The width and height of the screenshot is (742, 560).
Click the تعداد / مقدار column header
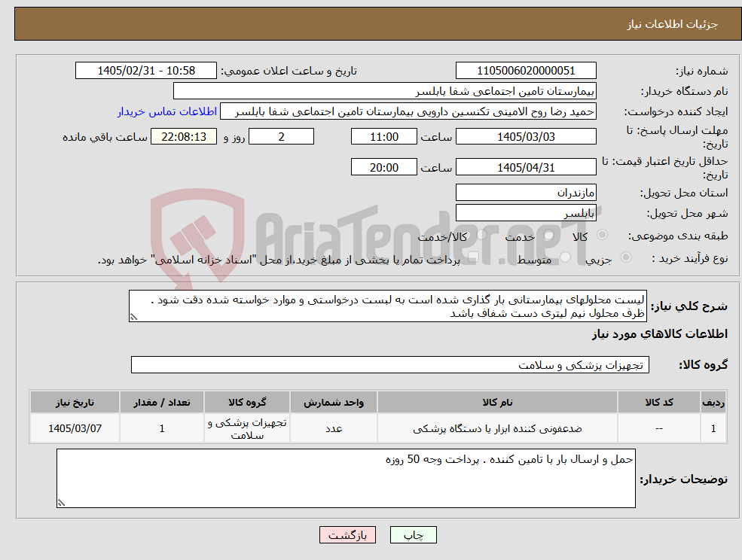click(x=161, y=403)
